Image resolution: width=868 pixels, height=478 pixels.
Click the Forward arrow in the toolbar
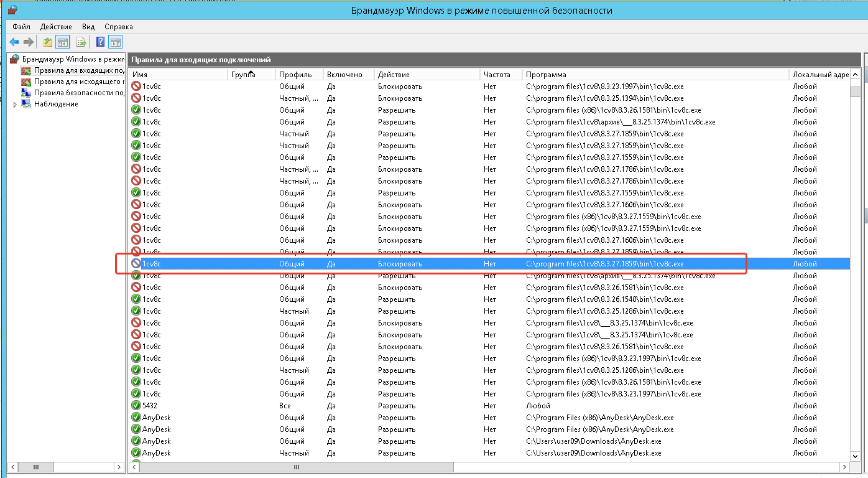28,42
